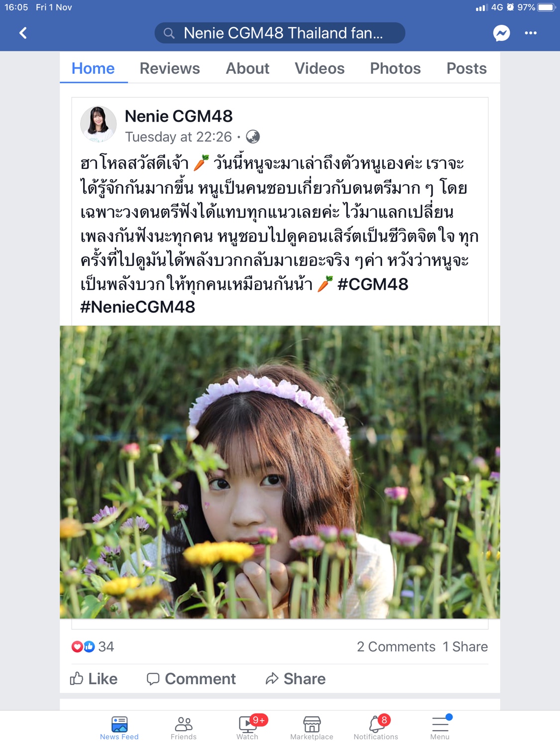560x747 pixels.
Task: Tap the Comment button on the post
Action: click(191, 679)
